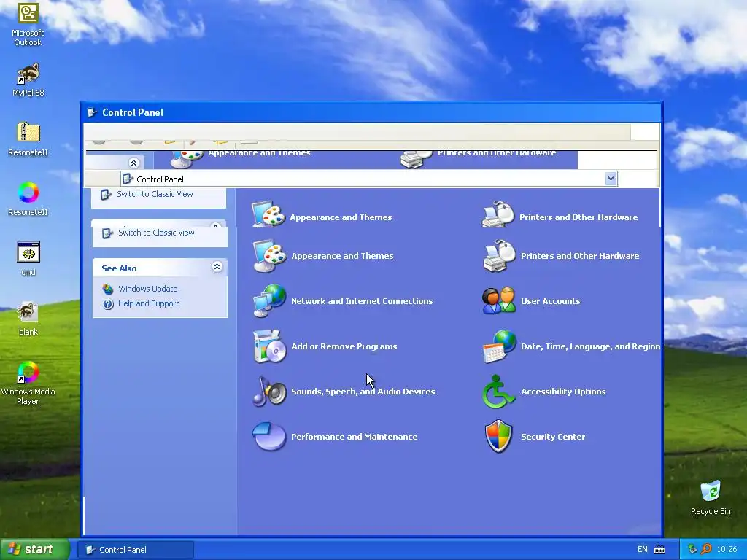Open the Date, Time, Language, and Regional icon

tap(499, 346)
